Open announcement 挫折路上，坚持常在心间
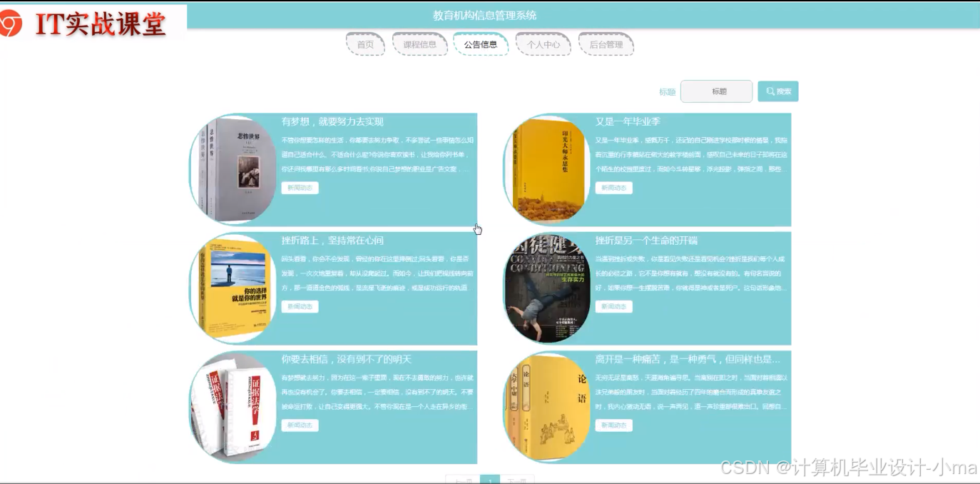This screenshot has width=980, height=484. (x=332, y=241)
